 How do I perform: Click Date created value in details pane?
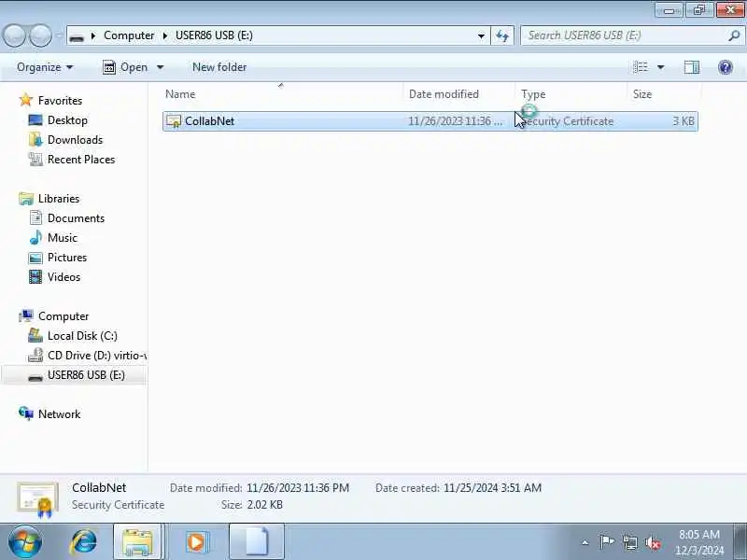[492, 487]
